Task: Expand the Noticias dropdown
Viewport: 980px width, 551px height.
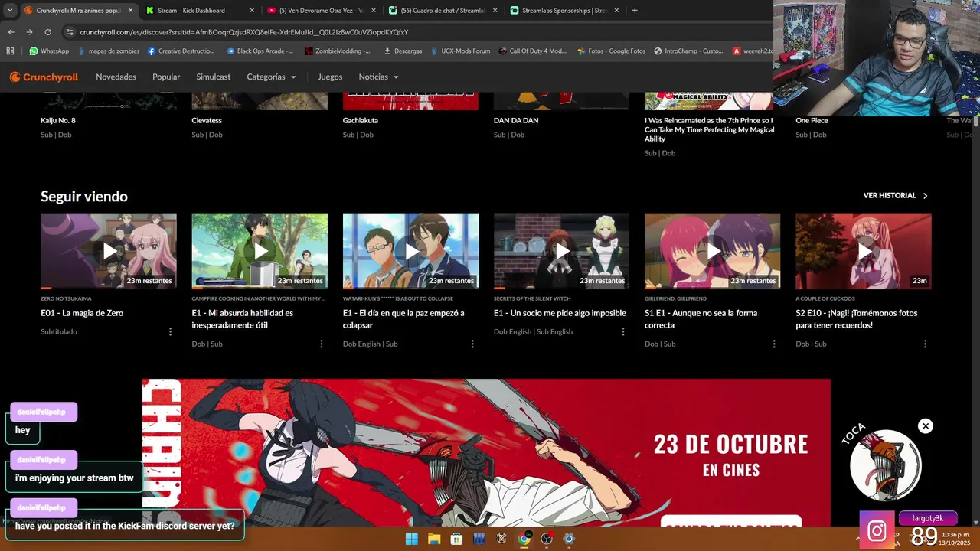Action: click(379, 77)
